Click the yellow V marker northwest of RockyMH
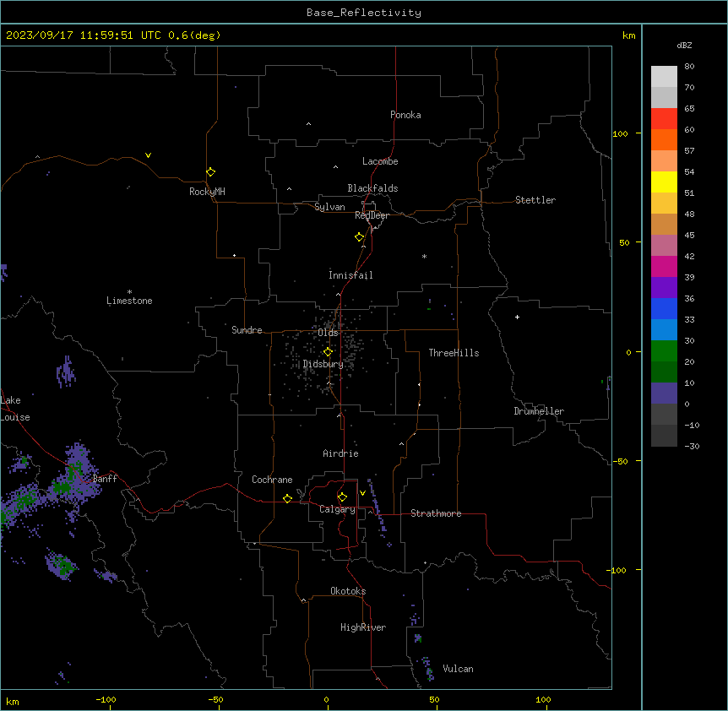728x711 pixels. (148, 155)
